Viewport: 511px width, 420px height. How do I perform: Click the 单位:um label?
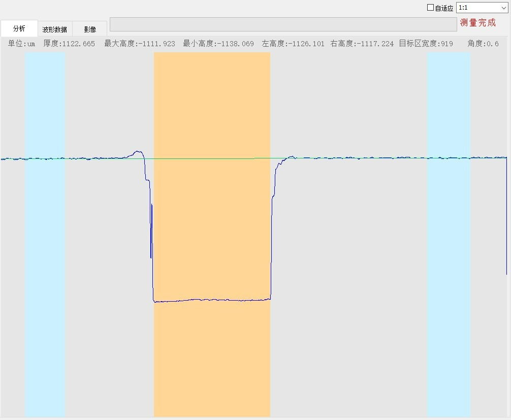click(21, 44)
